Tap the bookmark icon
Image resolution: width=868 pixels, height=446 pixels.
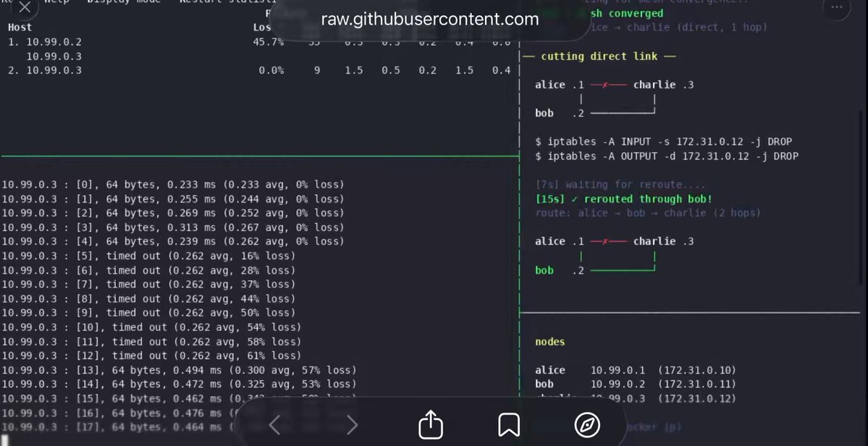point(509,425)
